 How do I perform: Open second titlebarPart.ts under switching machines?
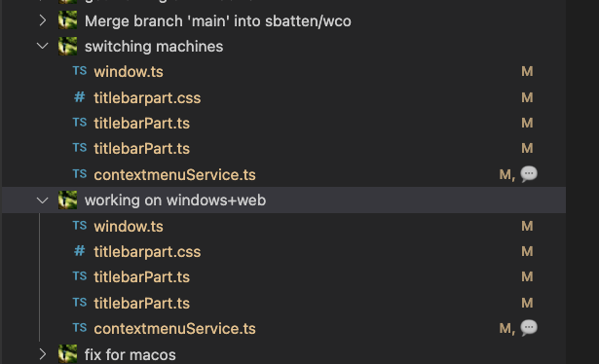[x=142, y=149]
